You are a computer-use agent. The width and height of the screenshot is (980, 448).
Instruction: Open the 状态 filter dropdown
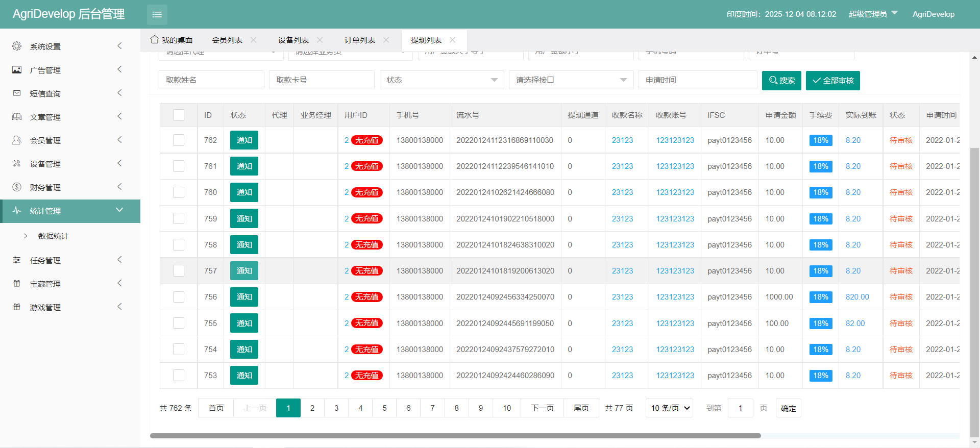(442, 80)
